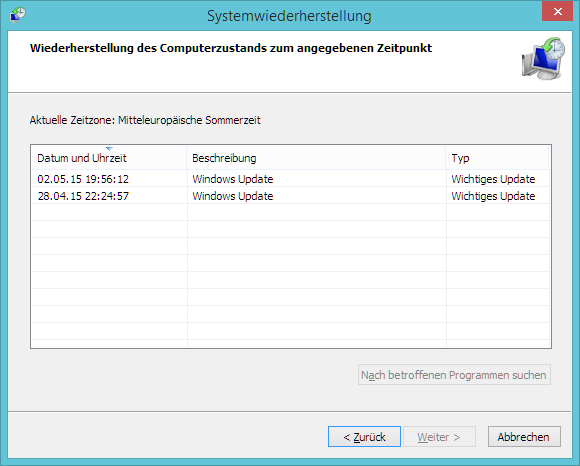This screenshot has width=580, height=466.
Task: Go back with the Zurück button
Action: [x=364, y=437]
